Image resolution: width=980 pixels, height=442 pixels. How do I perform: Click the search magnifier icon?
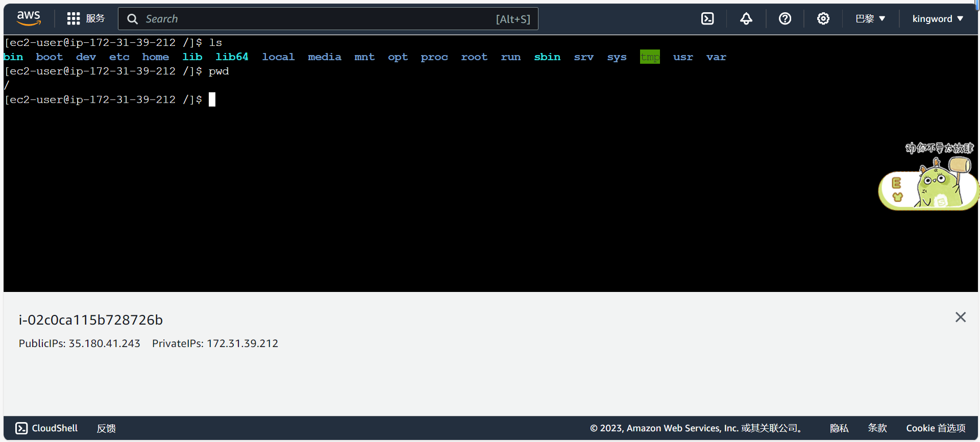click(x=132, y=19)
